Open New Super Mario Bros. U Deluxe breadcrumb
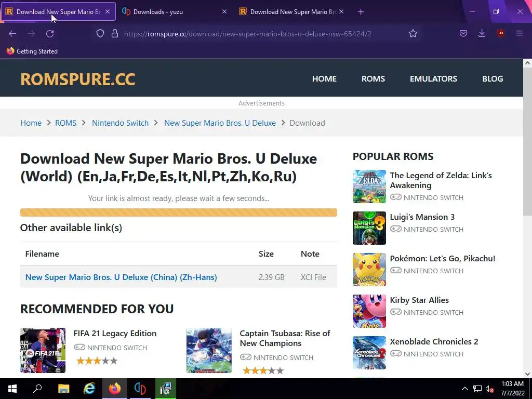The image size is (532, 399). click(220, 123)
